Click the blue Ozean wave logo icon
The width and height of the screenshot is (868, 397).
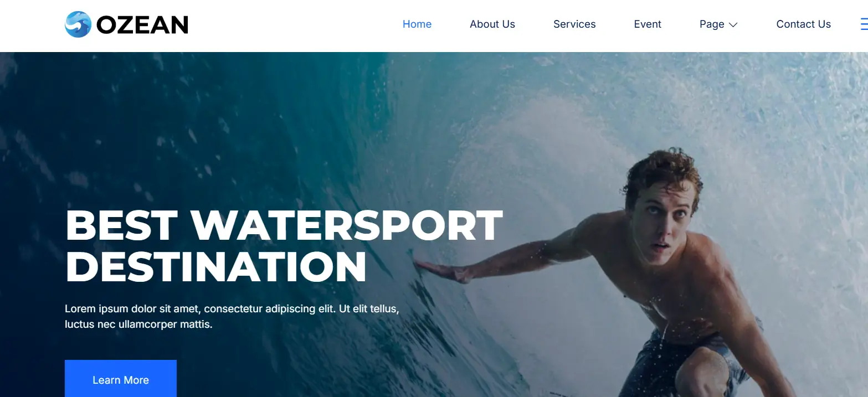pyautogui.click(x=78, y=24)
